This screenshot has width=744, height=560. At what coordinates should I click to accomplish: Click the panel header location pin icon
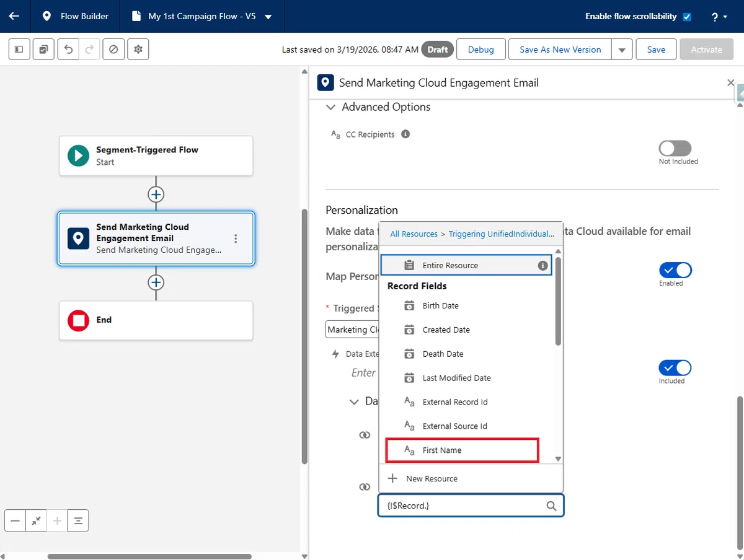point(325,82)
